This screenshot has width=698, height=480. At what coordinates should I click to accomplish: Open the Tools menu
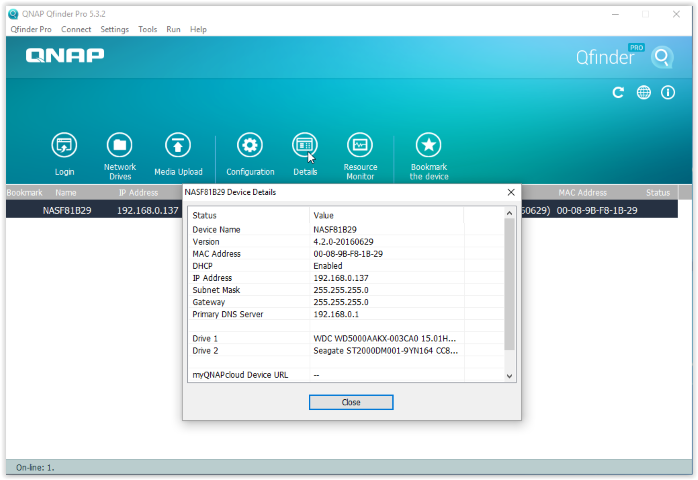point(147,30)
